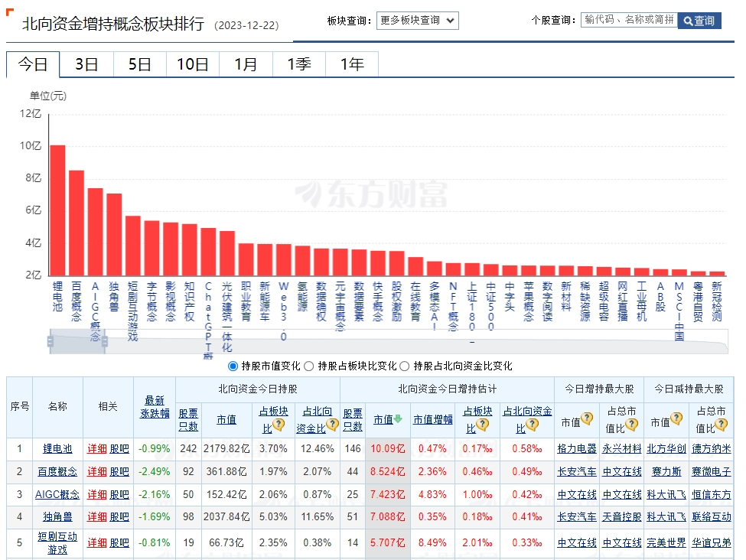Click the stock code search input field
The image size is (746, 560).
point(628,20)
